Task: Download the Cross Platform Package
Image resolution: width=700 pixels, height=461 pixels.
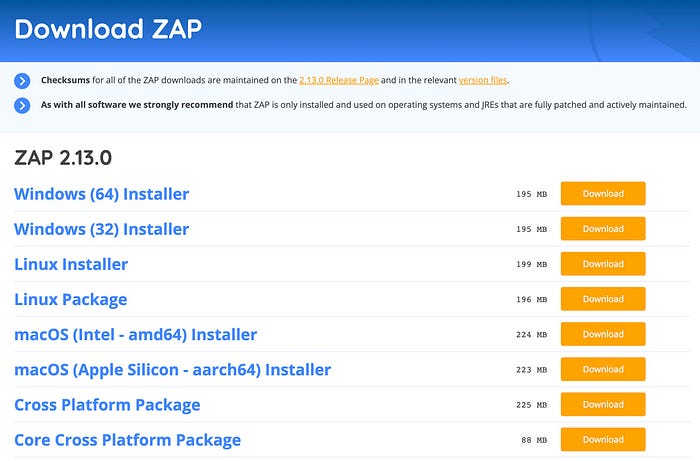Action: [x=603, y=405]
